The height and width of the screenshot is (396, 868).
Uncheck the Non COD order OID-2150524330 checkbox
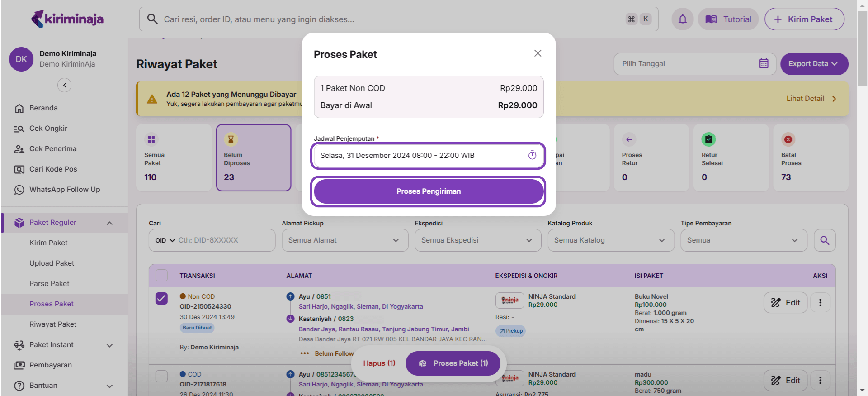click(161, 299)
